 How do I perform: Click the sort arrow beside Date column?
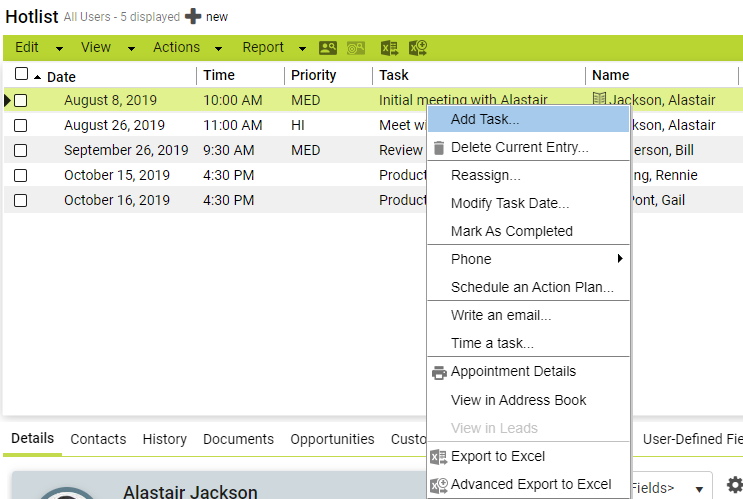point(37,77)
